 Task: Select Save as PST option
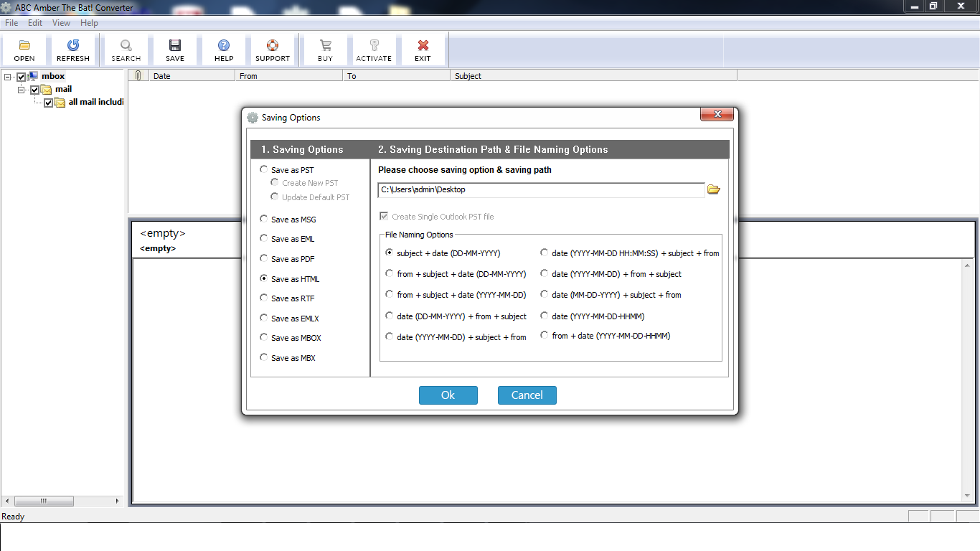pos(287,170)
